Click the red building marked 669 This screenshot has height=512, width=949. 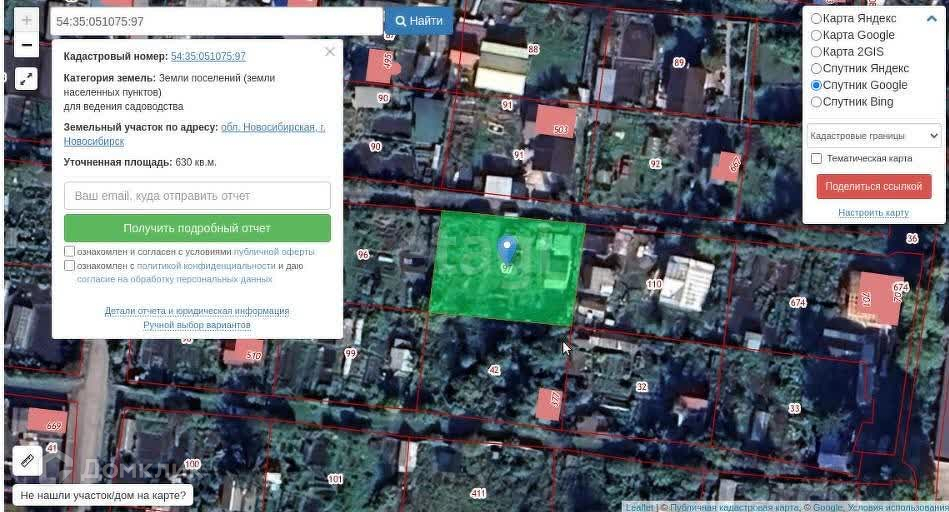(47, 421)
